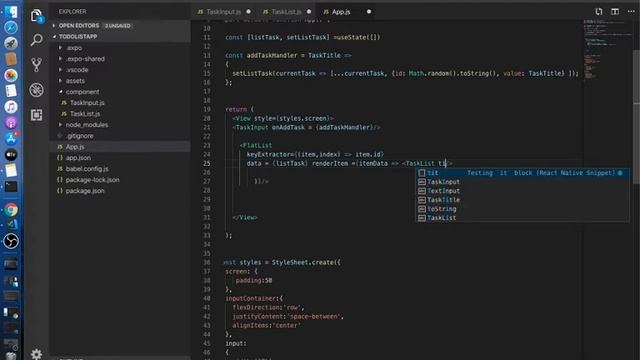The image size is (640, 360).
Task: Switch to Visual Studio Code dock icon
Action: (x=11, y=224)
